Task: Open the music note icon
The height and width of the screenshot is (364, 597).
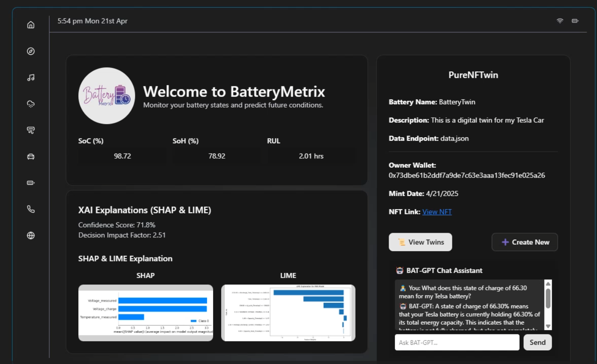Action: point(31,77)
